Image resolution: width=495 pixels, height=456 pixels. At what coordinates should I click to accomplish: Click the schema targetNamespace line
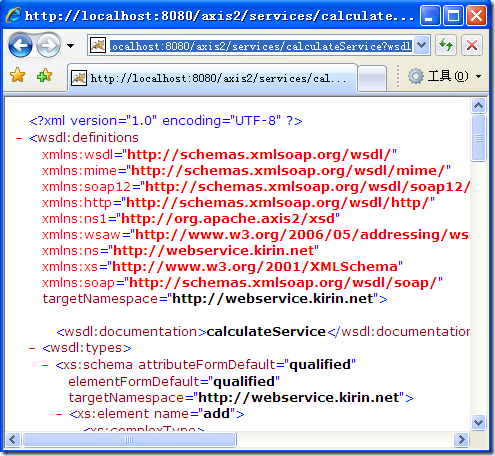(x=241, y=398)
